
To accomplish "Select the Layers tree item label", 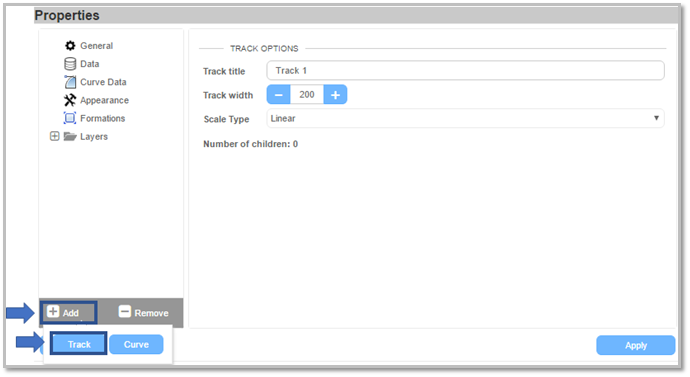I will pos(94,136).
